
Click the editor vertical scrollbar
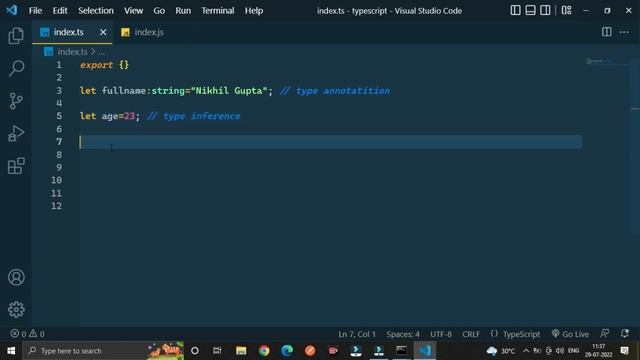(x=635, y=146)
